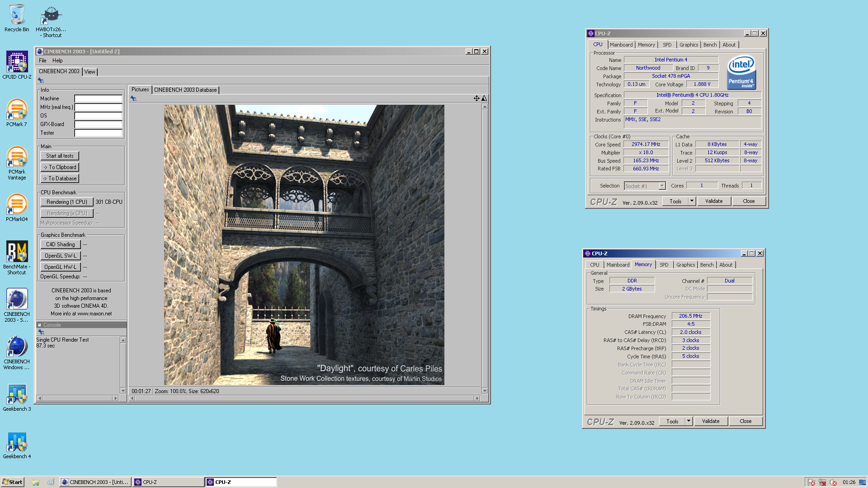Click Start all tests button
868x488 pixels.
point(60,156)
